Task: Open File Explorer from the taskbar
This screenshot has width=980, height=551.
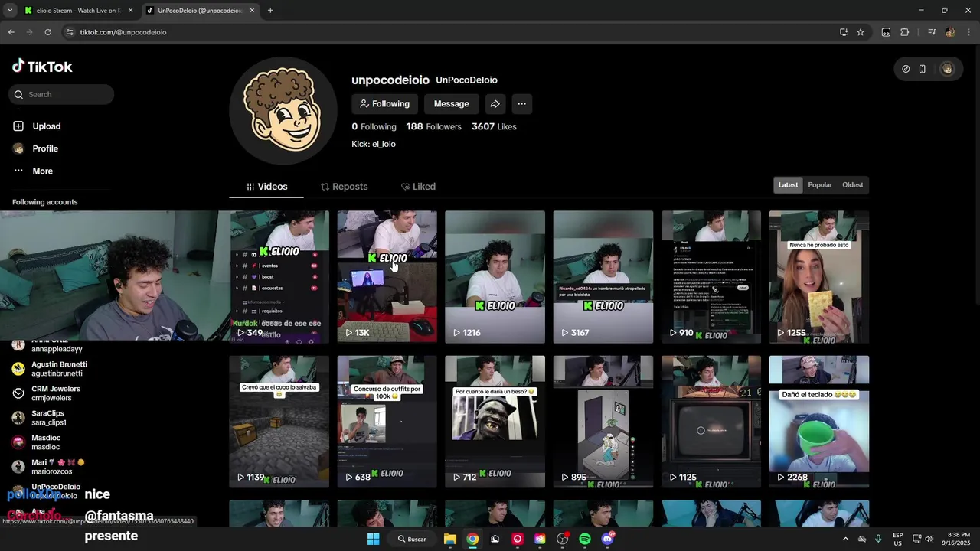Action: tap(450, 539)
